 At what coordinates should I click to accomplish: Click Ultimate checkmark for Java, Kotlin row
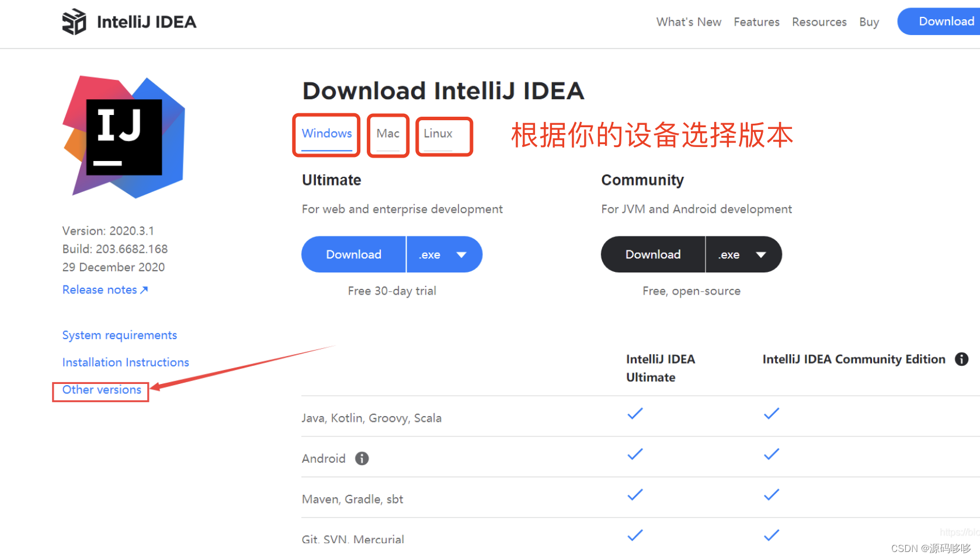coord(635,414)
